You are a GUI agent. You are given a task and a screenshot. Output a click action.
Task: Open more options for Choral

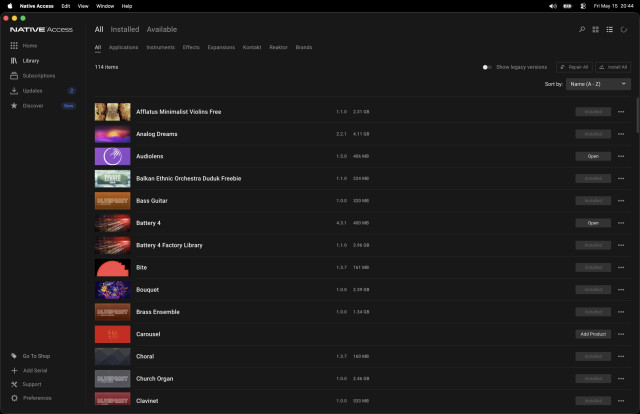621,356
